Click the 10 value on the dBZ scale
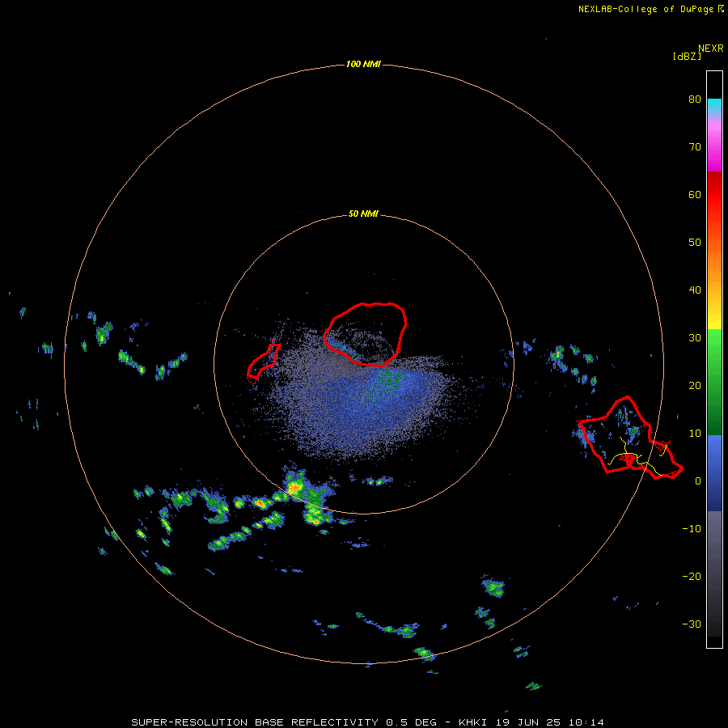 (695, 434)
